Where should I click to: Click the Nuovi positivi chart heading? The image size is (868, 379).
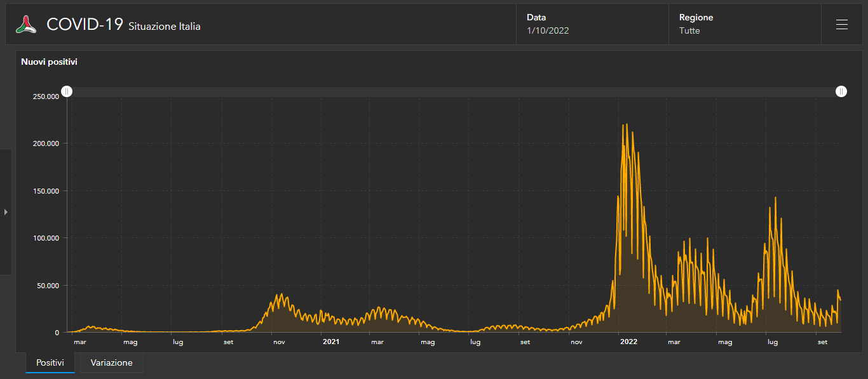pyautogui.click(x=49, y=62)
